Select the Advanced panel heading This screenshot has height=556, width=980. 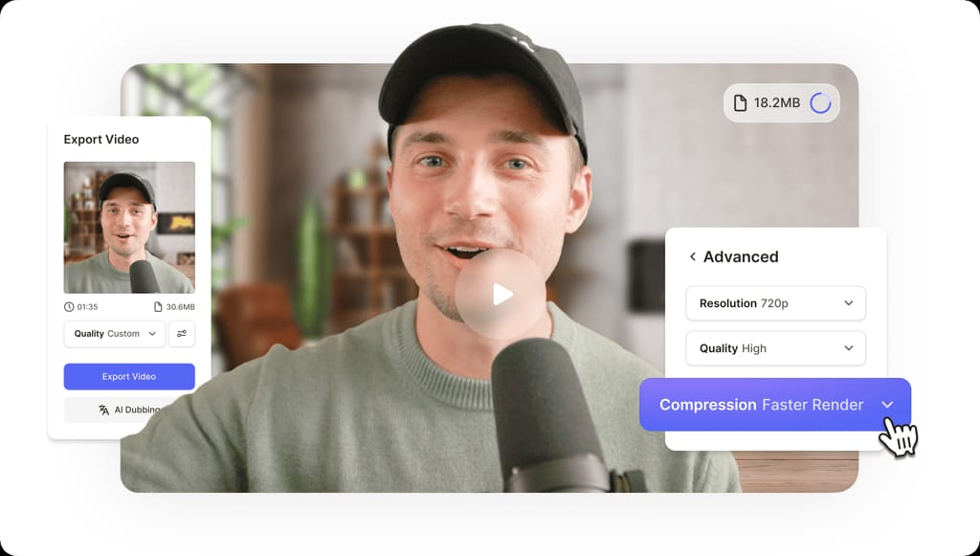coord(741,256)
